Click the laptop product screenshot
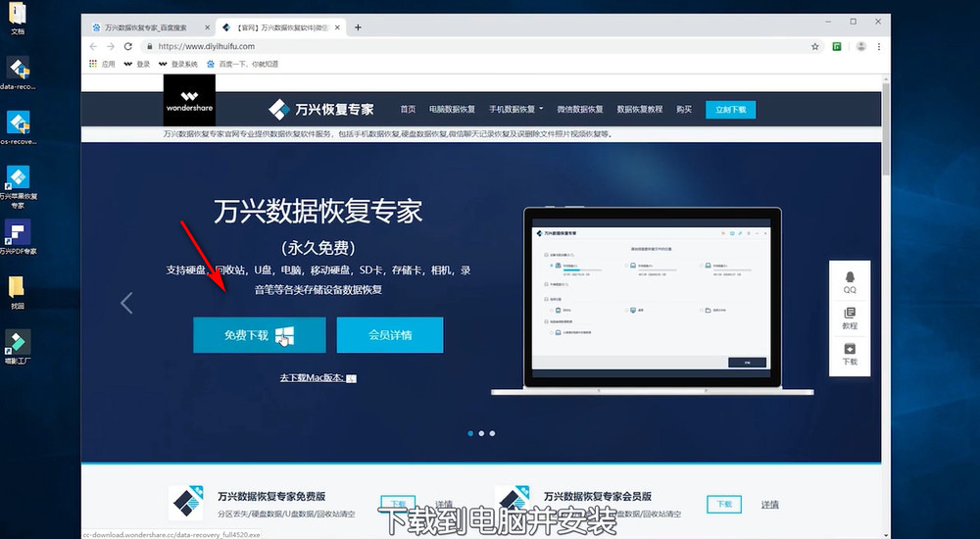Viewport: 980px width, 539px height. pyautogui.click(x=653, y=302)
